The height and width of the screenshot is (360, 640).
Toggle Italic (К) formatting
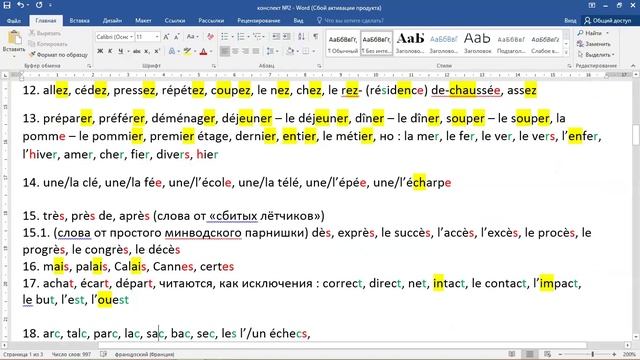[x=110, y=51]
